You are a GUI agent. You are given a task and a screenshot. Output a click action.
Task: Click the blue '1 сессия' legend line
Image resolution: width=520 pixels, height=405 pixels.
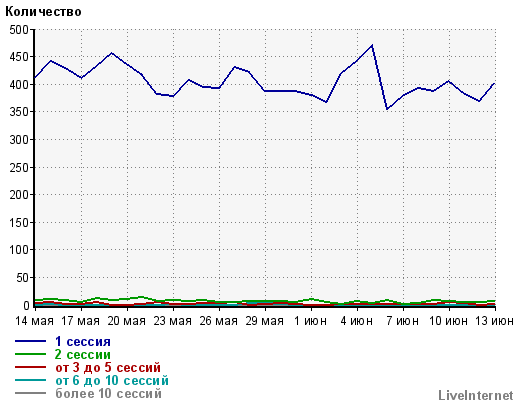click(30, 341)
